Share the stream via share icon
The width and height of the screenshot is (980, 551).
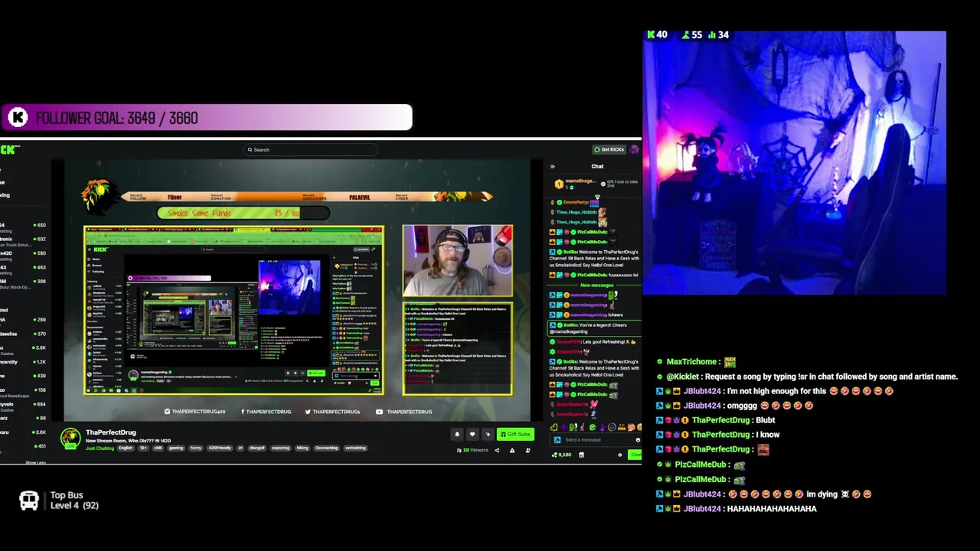[497, 450]
